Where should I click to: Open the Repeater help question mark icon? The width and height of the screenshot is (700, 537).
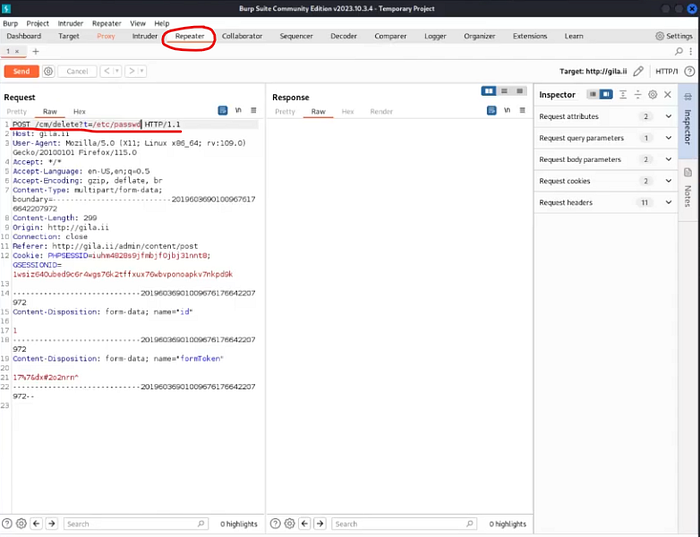pyautogui.click(x=690, y=71)
